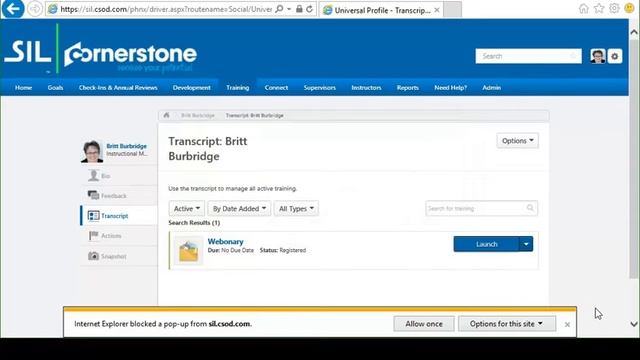
Task: Open Check-Ins & Annual Reviews menu
Action: [118, 87]
